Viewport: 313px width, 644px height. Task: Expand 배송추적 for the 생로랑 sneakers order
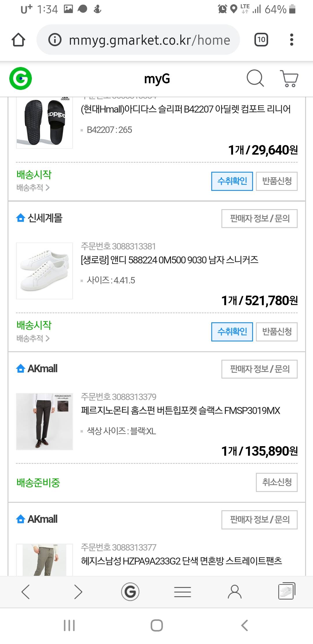[x=33, y=338]
